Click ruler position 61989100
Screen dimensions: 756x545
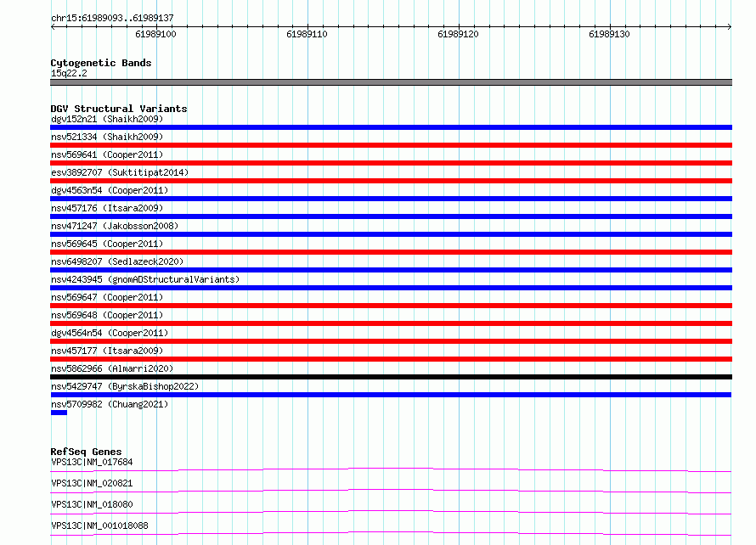pos(155,34)
